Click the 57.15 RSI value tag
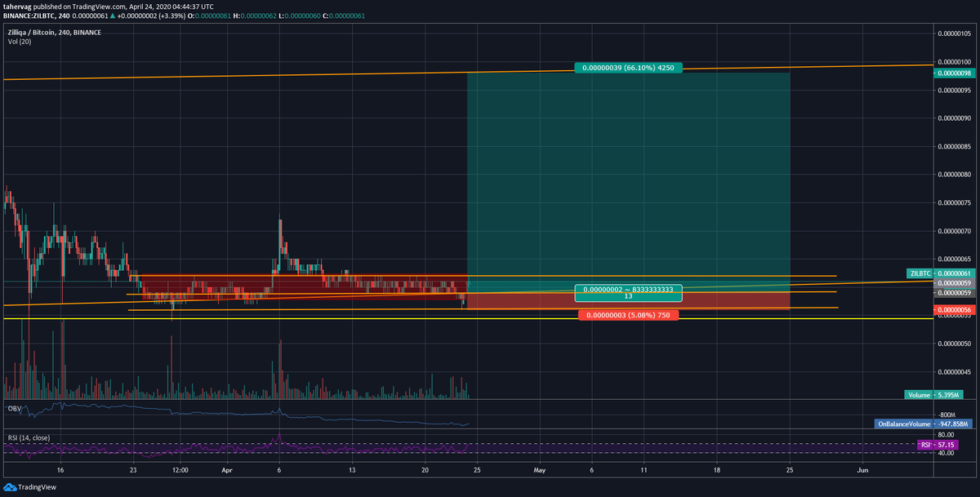 [x=946, y=445]
